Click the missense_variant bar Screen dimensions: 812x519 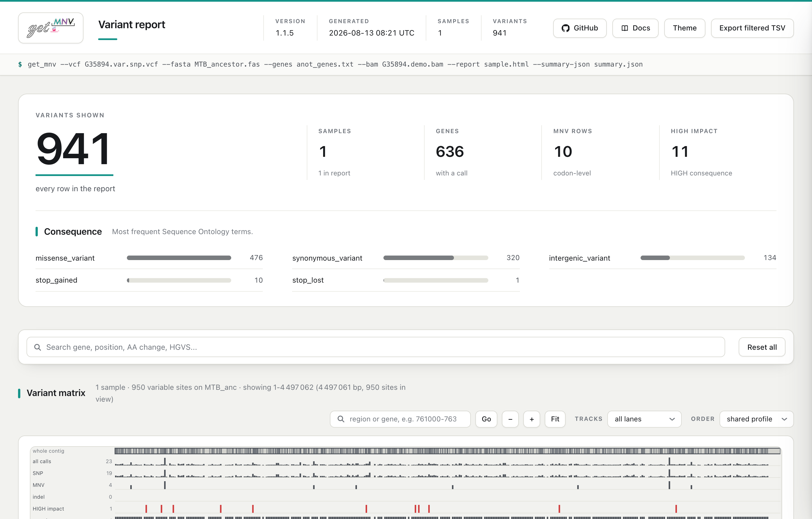pos(179,258)
